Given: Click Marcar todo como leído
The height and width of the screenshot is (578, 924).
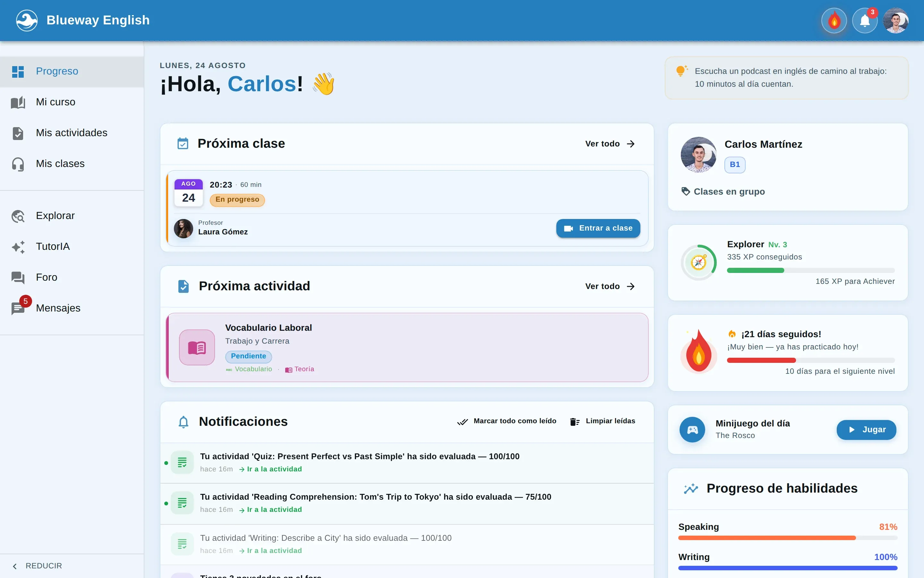Looking at the screenshot, I should (x=507, y=421).
